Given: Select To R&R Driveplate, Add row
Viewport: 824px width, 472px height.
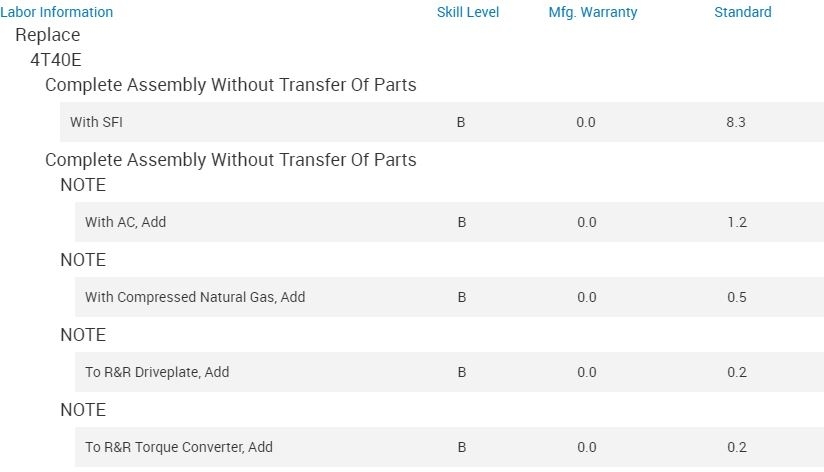Looking at the screenshot, I should (x=157, y=372).
